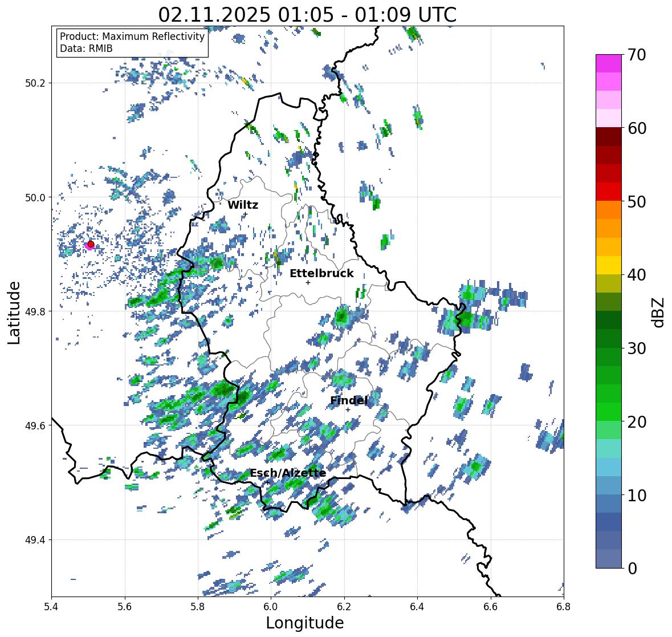672x637 pixels.
Task: Click the red marker dot on the map
Action: tap(91, 244)
